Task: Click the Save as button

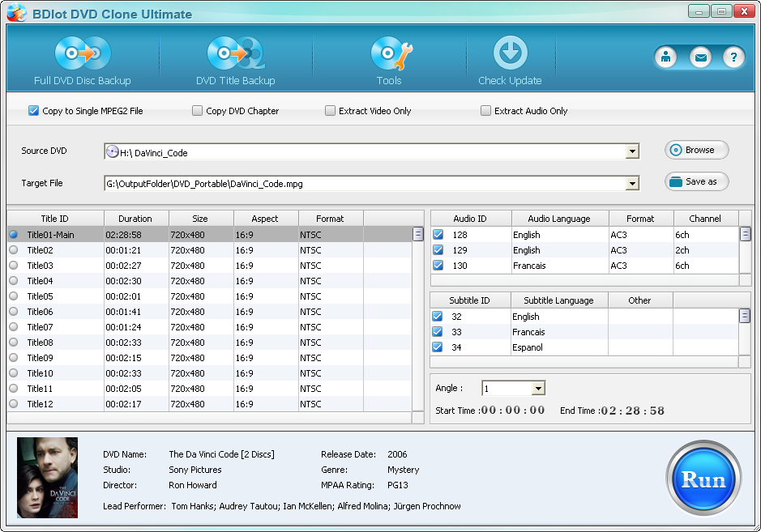Action: tap(696, 182)
